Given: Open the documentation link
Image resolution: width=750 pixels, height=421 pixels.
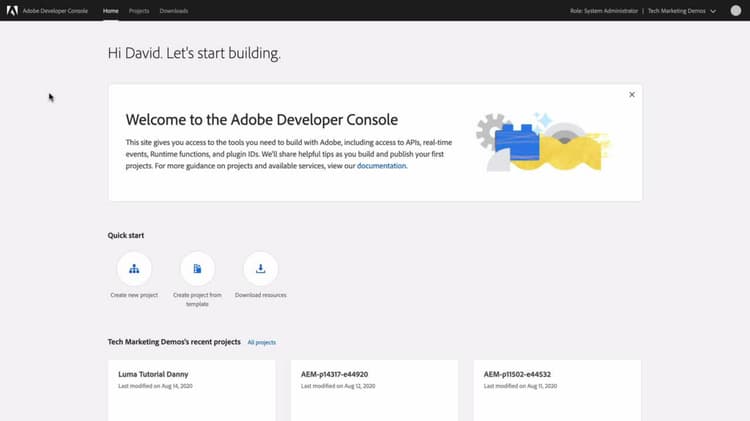Looking at the screenshot, I should point(381,166).
